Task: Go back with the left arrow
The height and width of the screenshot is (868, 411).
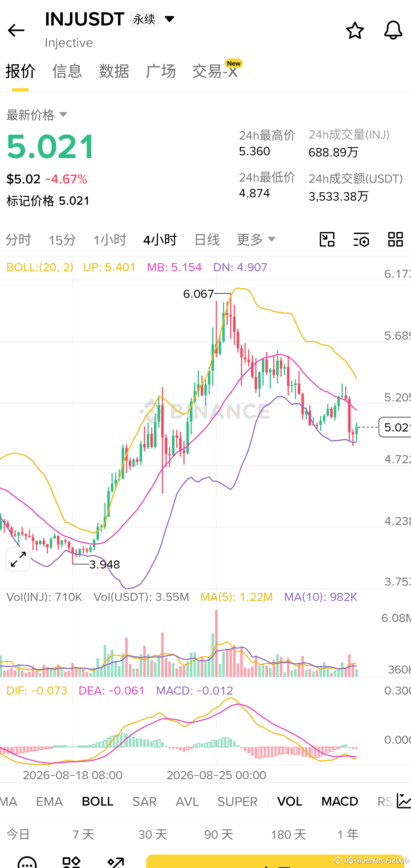Action: pyautogui.click(x=16, y=30)
